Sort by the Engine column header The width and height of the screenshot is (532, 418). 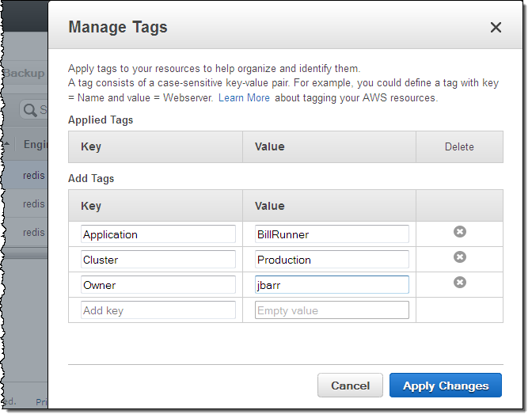click(x=35, y=144)
